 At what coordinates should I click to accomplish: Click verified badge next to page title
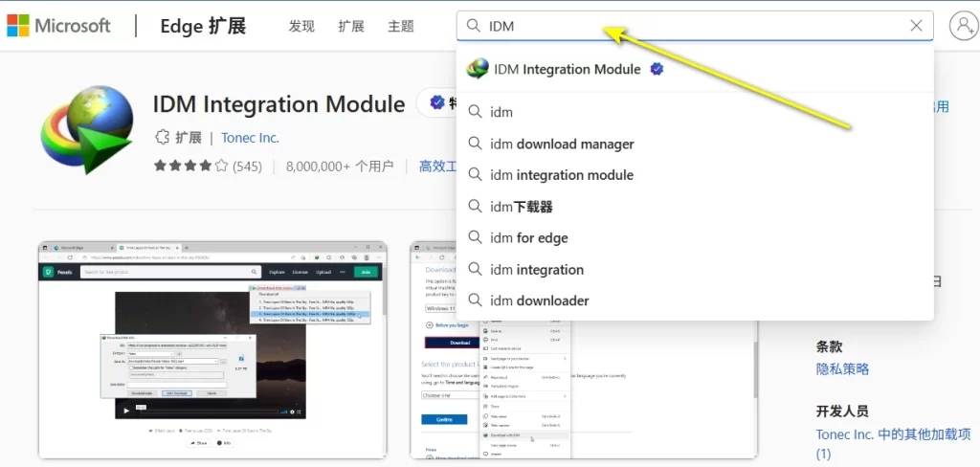tap(437, 103)
